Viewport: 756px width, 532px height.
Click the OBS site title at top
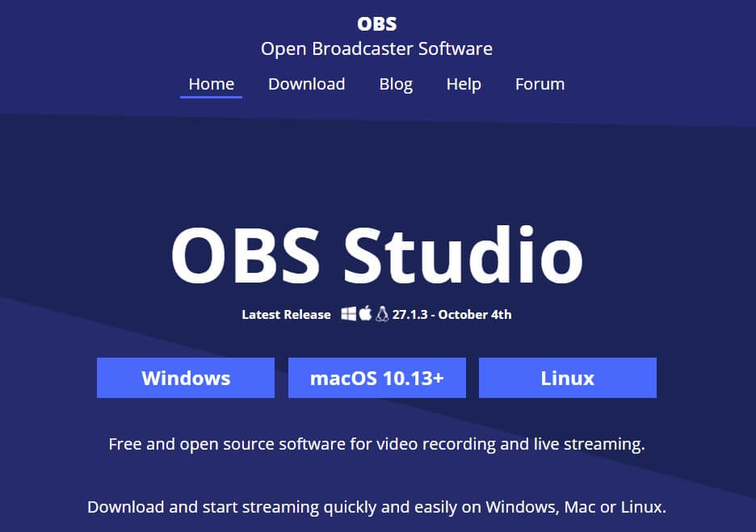click(376, 24)
